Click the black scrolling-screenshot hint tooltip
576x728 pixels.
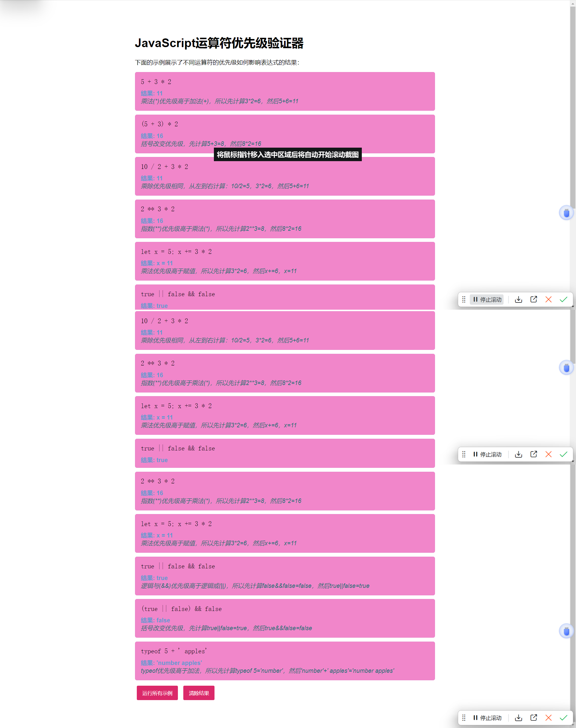pos(287,155)
